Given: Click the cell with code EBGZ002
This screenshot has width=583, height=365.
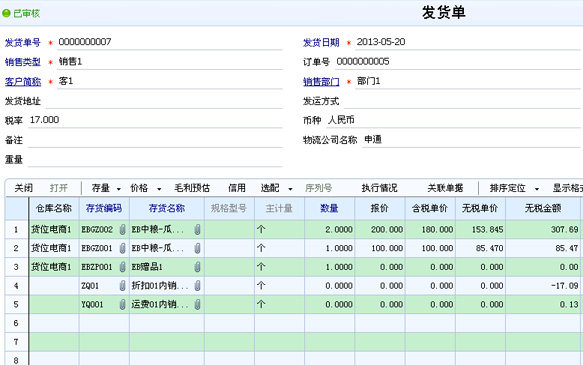Looking at the screenshot, I should (104, 229).
